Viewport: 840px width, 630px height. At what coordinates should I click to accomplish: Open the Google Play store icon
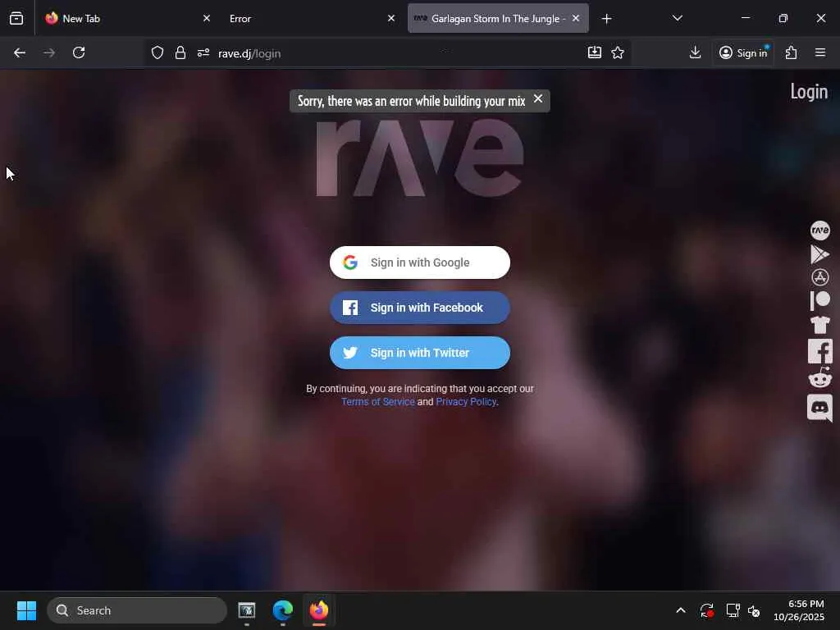[x=819, y=254]
